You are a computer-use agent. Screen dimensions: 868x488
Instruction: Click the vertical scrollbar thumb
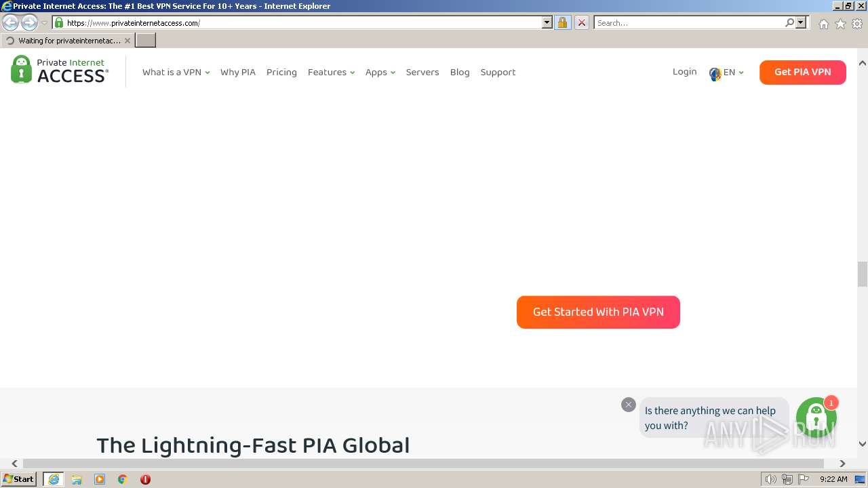tap(863, 274)
